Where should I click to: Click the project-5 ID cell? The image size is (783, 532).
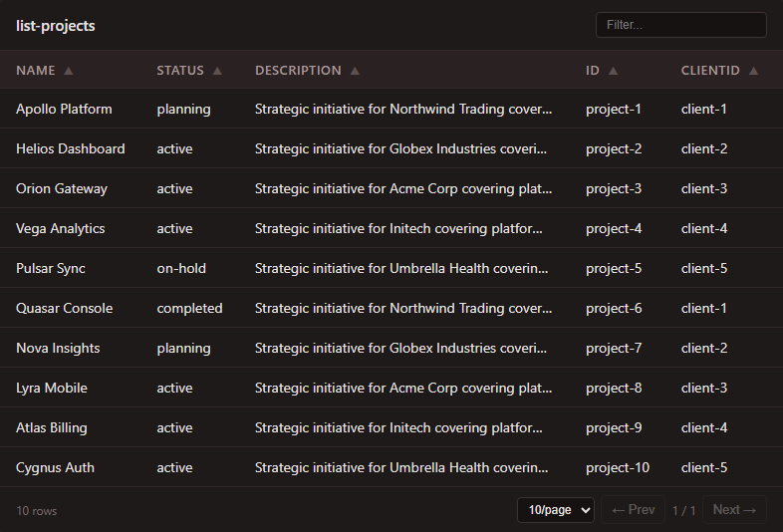pos(614,269)
